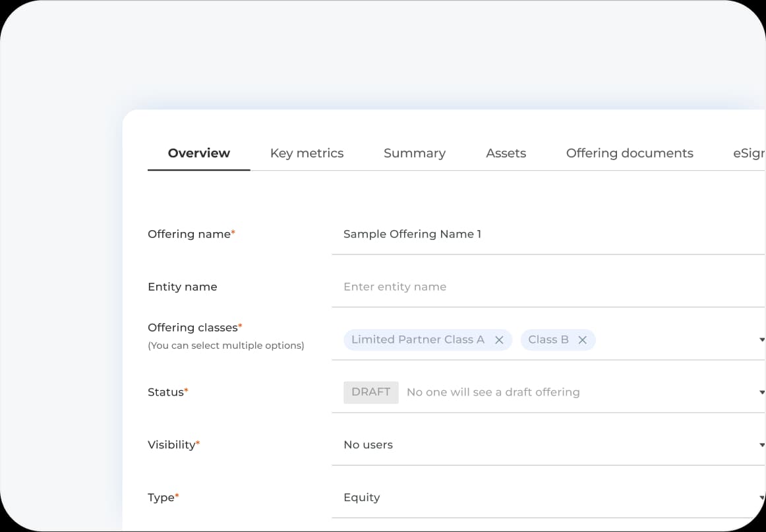Viewport: 766px width, 532px height.
Task: Click the Class B chip label
Action: 548,340
